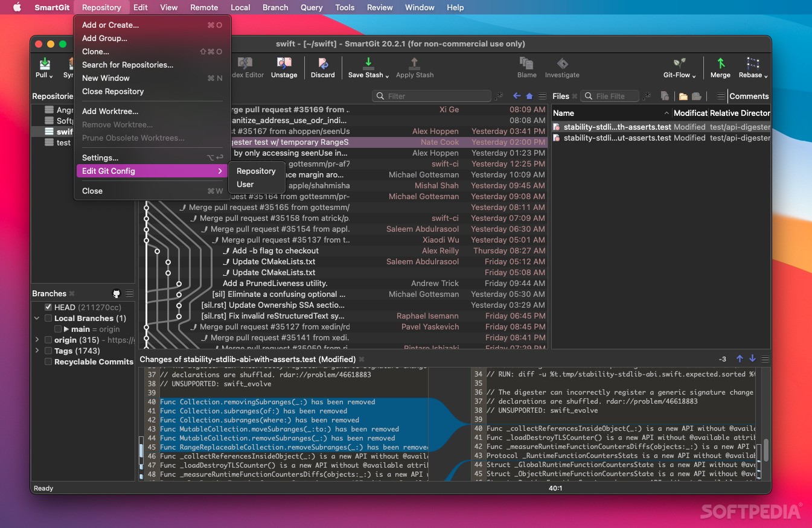Open the Tools menu
This screenshot has width=812, height=528.
pos(345,7)
